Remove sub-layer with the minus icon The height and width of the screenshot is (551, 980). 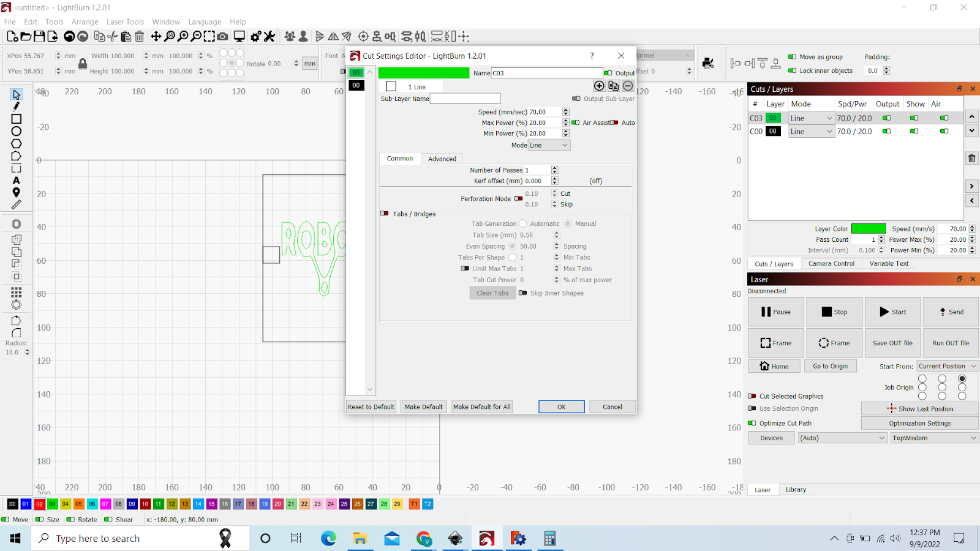point(628,86)
